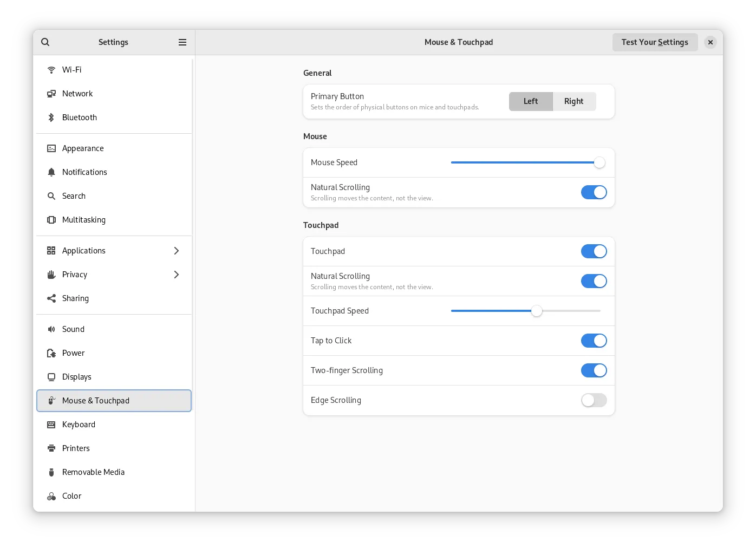Open the Displays settings panel
Image resolution: width=756 pixels, height=548 pixels.
point(77,377)
